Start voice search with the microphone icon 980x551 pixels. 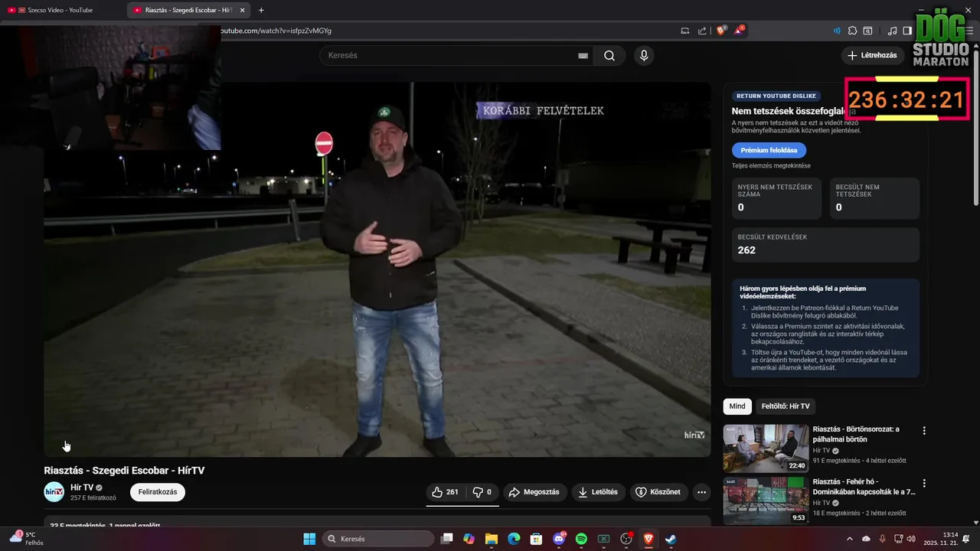[644, 55]
